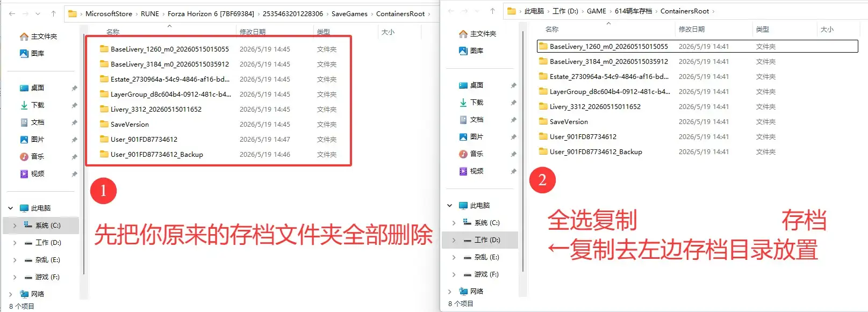The height and width of the screenshot is (312, 868).
Task: Select LayerGroup_d8c604b4 folder icon in left window
Action: tap(104, 94)
